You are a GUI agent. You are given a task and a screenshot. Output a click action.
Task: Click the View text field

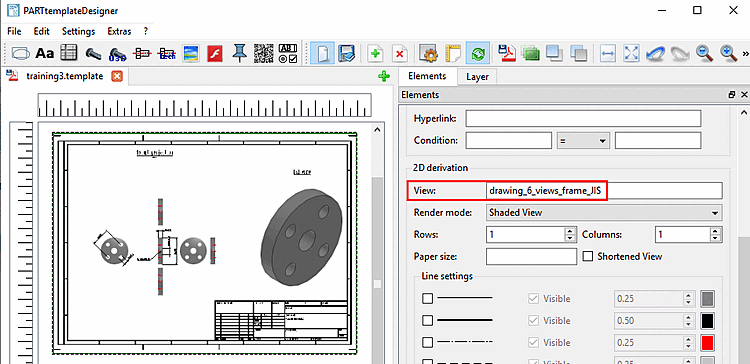coord(604,190)
